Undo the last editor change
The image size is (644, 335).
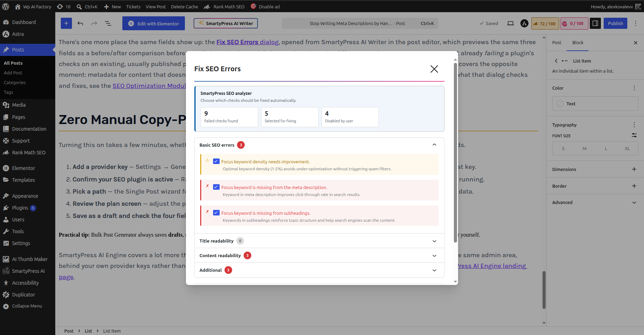(x=80, y=23)
